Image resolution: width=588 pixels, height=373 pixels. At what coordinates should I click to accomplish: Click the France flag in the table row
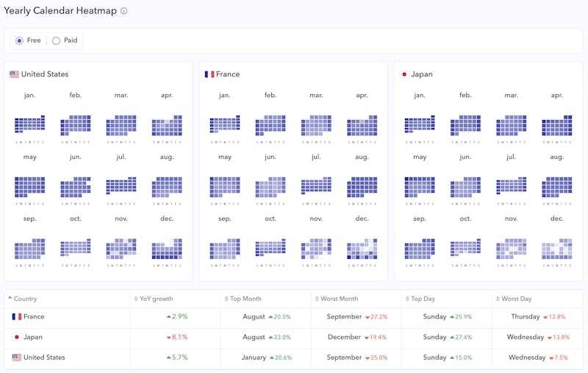coord(16,317)
